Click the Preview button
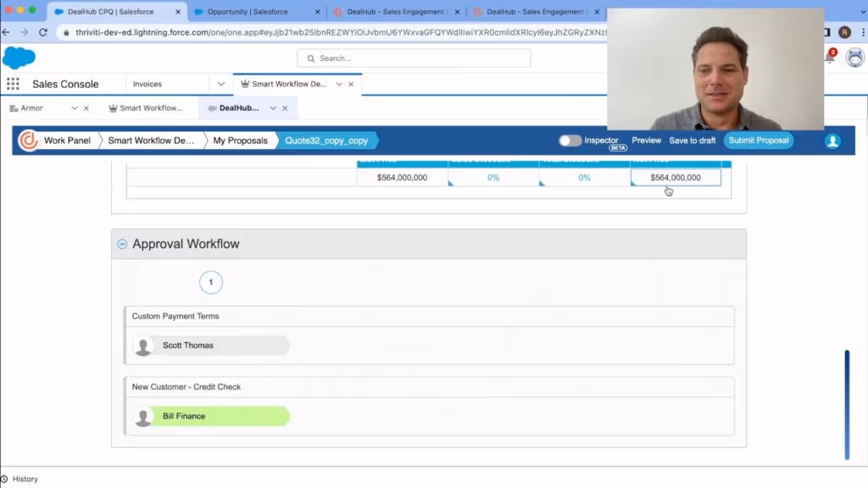Image resolution: width=868 pixels, height=488 pixels. pyautogui.click(x=646, y=141)
